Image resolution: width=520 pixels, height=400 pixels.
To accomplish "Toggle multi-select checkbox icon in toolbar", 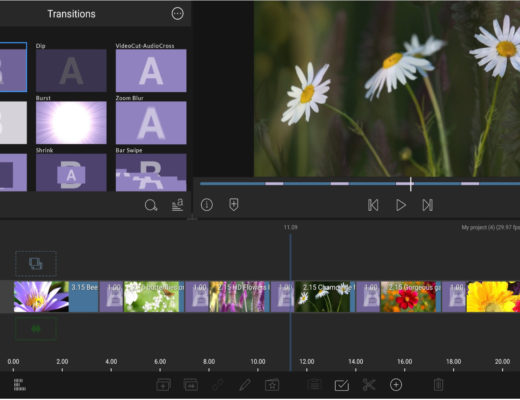I will pyautogui.click(x=342, y=385).
